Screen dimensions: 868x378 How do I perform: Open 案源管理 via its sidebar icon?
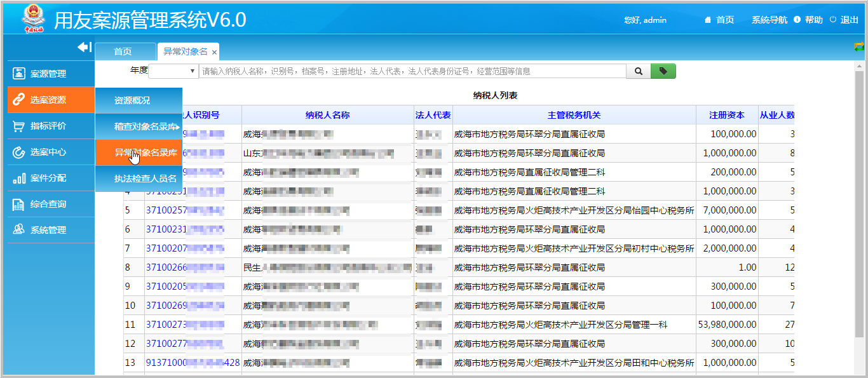tap(18, 74)
